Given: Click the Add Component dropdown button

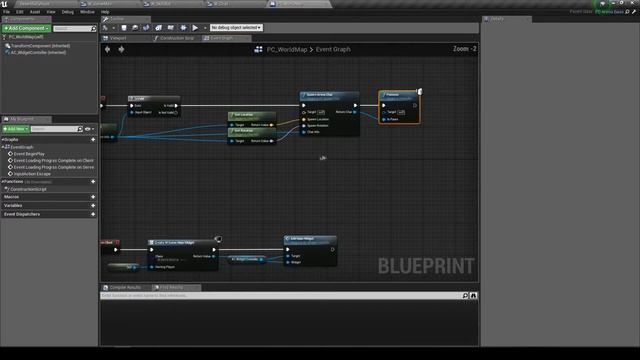Looking at the screenshot, I should [x=27, y=28].
